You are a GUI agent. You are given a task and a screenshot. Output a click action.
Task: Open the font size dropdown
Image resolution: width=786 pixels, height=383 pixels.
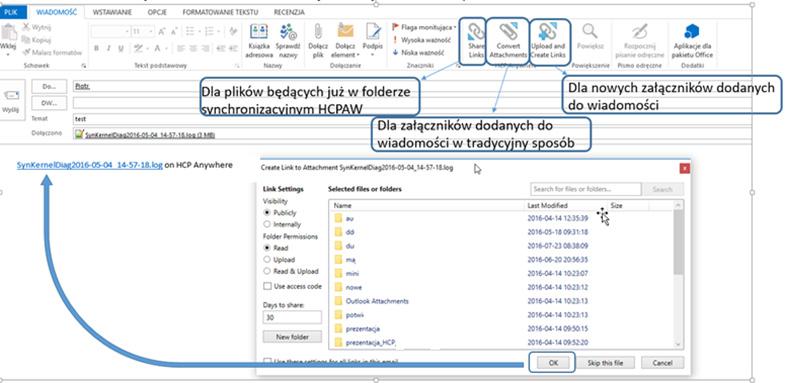click(151, 32)
